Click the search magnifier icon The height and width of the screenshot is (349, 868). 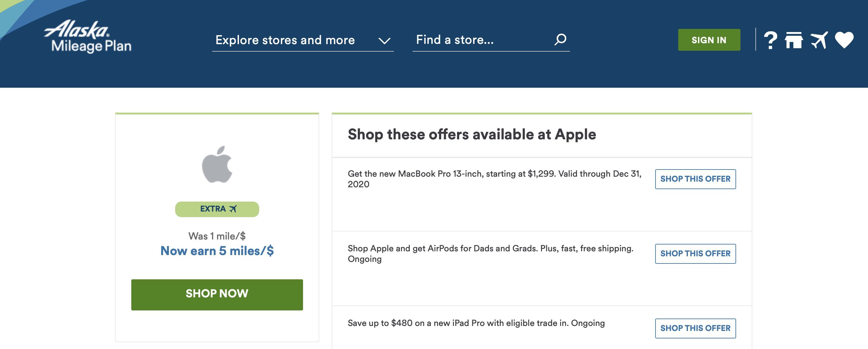coord(560,40)
